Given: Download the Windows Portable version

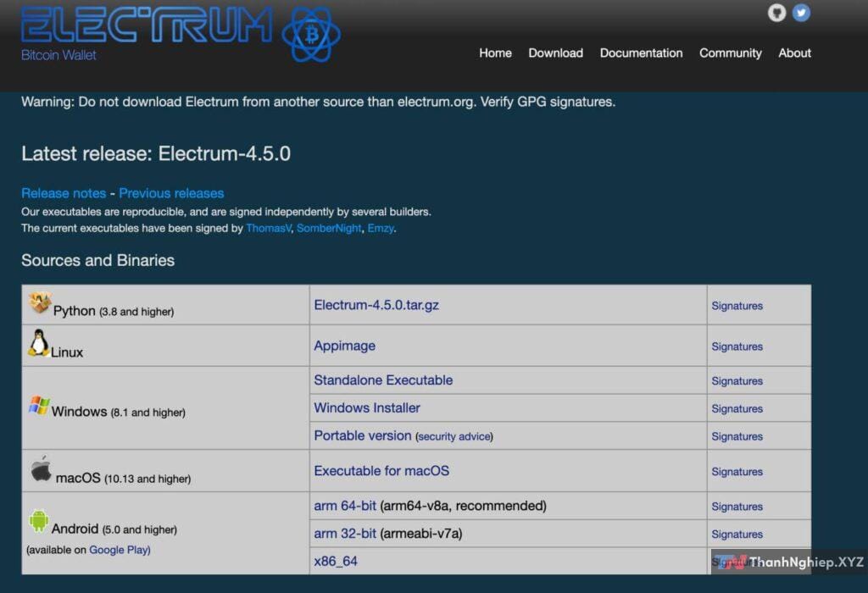Looking at the screenshot, I should 363,435.
